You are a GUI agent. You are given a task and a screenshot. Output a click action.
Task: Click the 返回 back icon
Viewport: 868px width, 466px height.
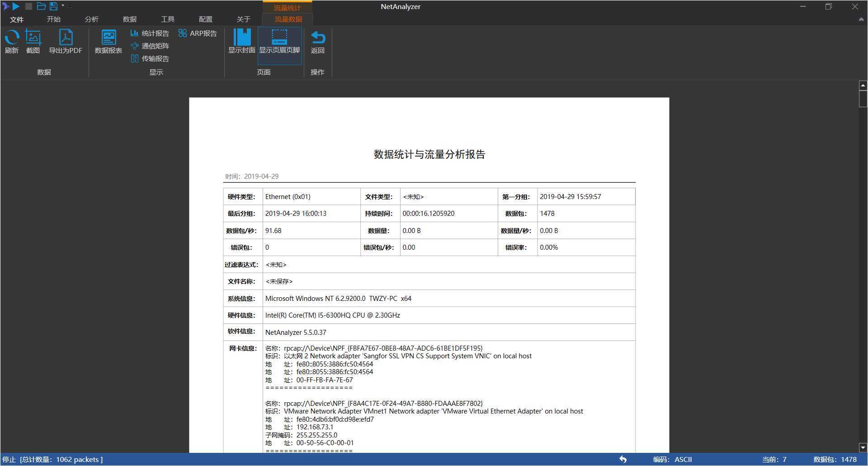tap(318, 42)
